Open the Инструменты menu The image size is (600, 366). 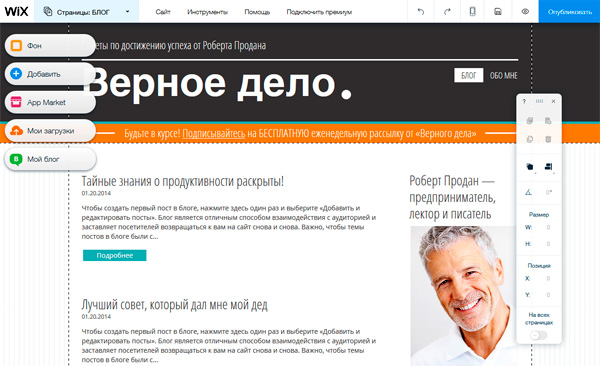point(207,12)
